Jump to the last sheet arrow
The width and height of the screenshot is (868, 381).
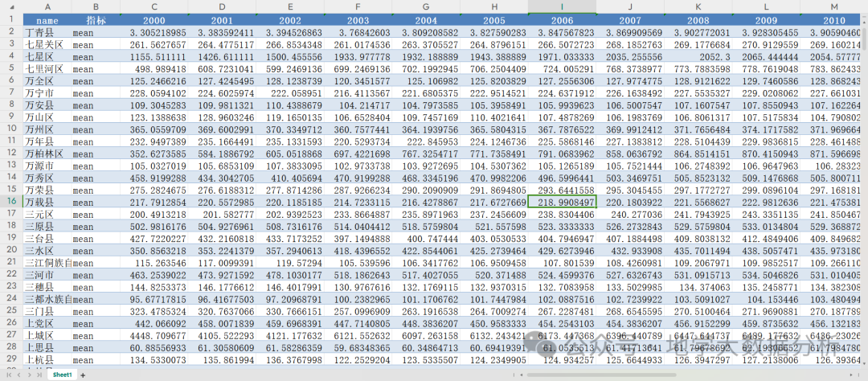coord(39,375)
